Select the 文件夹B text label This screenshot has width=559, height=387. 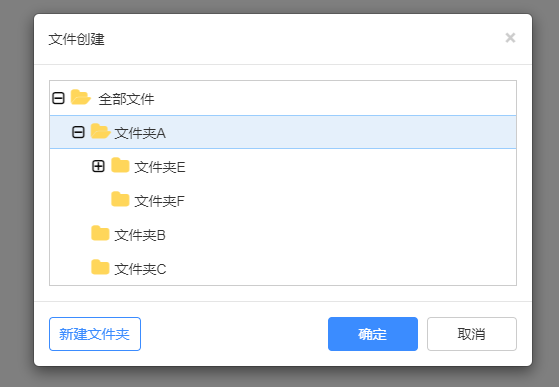140,235
